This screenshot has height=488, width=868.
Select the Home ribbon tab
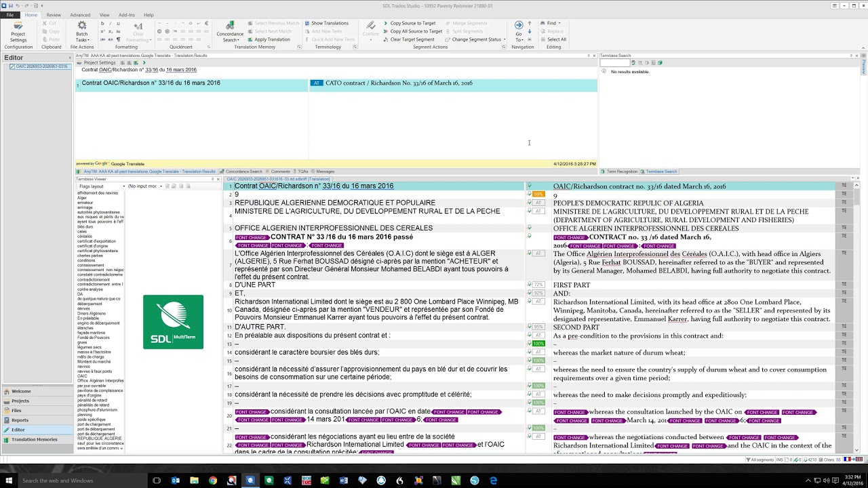tap(31, 15)
